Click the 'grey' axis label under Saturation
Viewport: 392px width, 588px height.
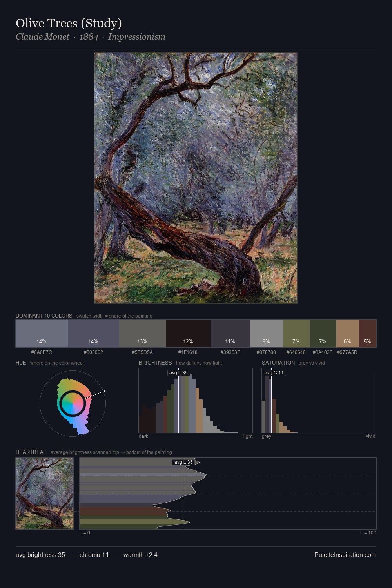pyautogui.click(x=267, y=436)
